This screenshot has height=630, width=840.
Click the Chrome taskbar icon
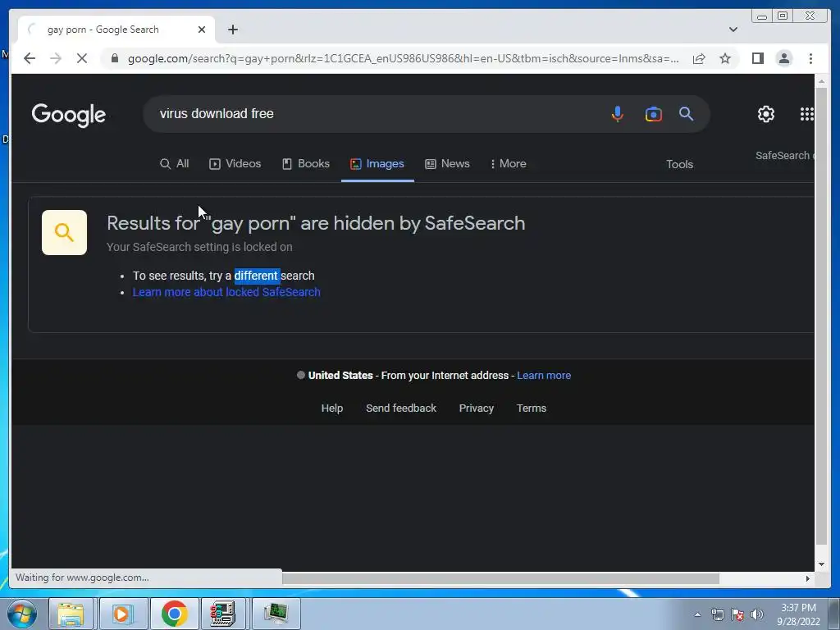click(x=174, y=614)
